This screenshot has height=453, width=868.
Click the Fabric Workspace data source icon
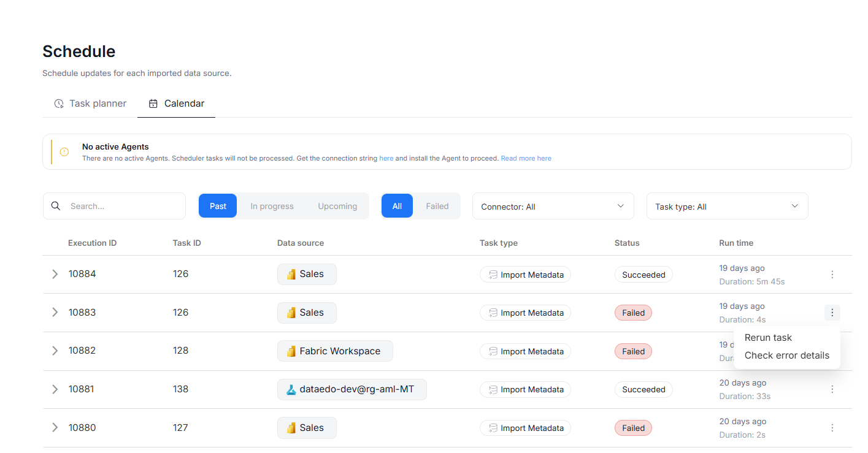(291, 351)
